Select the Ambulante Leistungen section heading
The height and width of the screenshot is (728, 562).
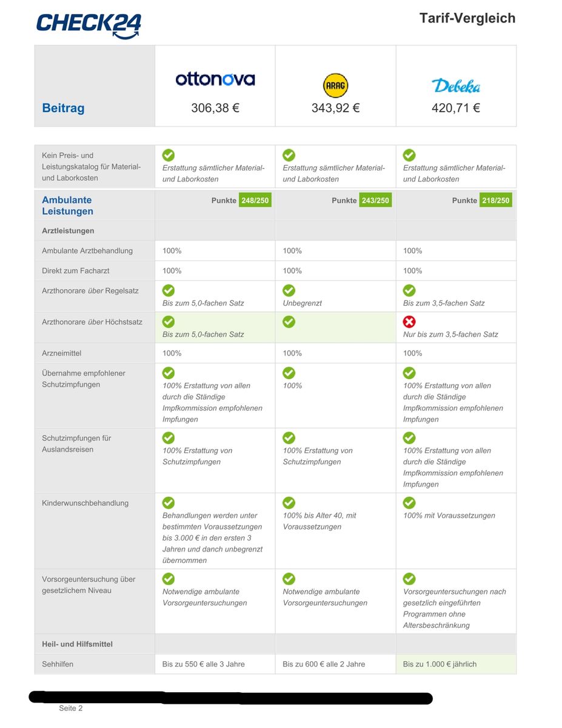click(67, 206)
